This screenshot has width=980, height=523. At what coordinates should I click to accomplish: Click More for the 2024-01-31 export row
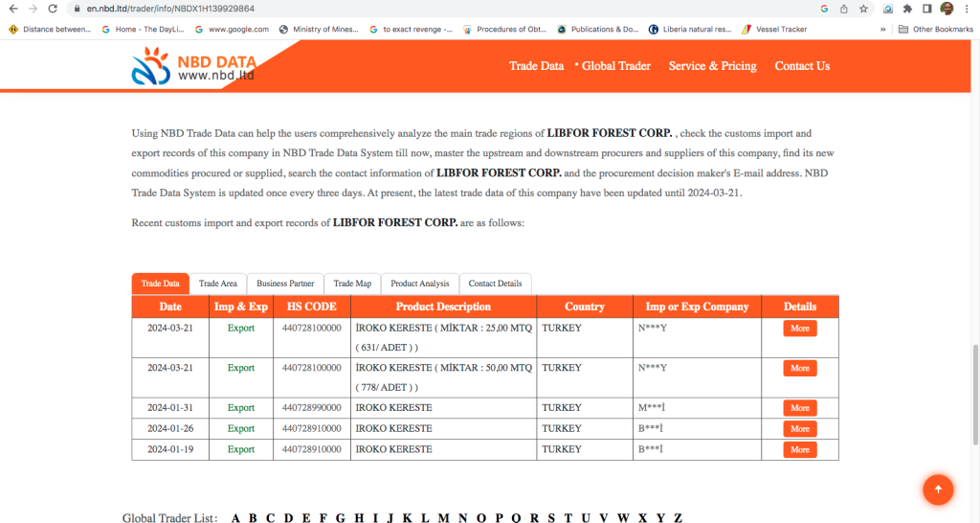pos(800,408)
